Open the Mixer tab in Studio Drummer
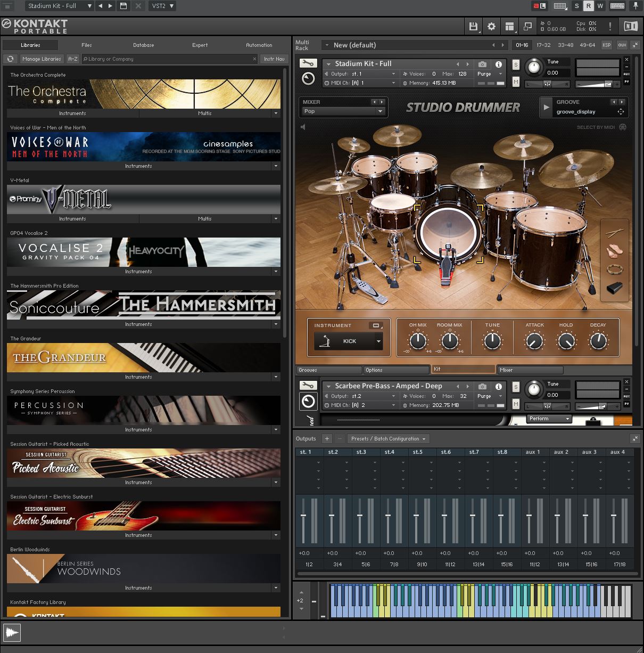Viewport: 644px width, 653px height. click(x=530, y=370)
